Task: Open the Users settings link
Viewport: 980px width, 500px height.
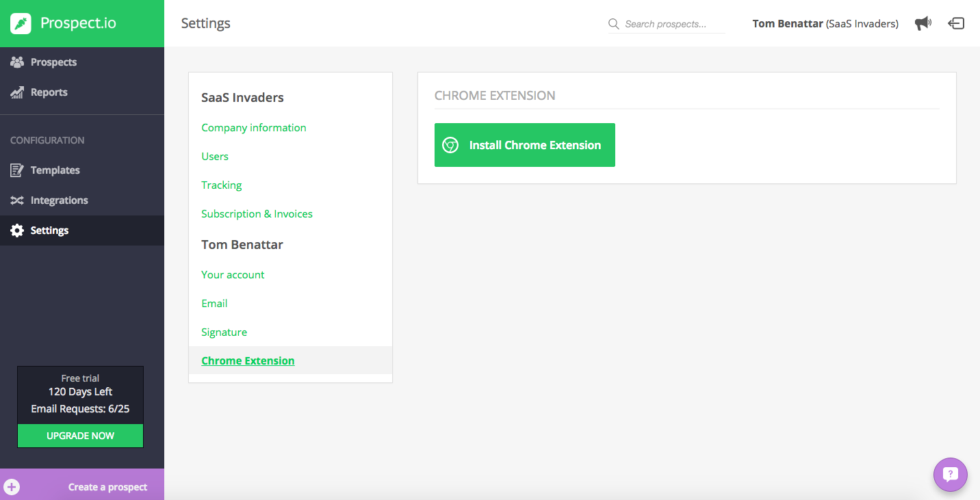Action: pos(215,157)
